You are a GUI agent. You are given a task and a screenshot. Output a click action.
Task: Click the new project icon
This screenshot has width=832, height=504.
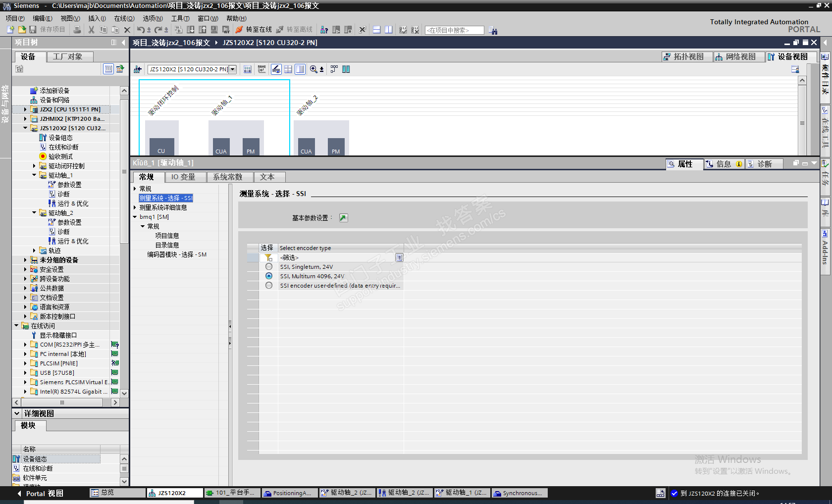pyautogui.click(x=10, y=30)
